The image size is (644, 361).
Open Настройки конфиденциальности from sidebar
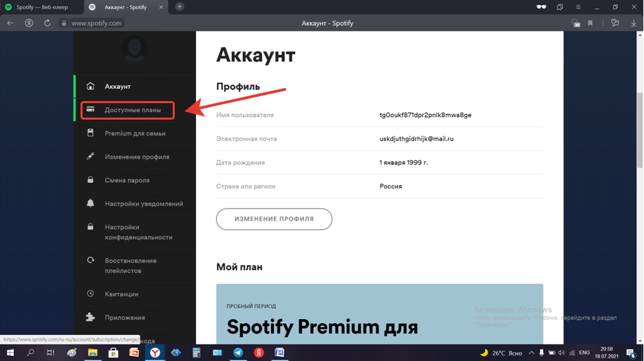138,232
